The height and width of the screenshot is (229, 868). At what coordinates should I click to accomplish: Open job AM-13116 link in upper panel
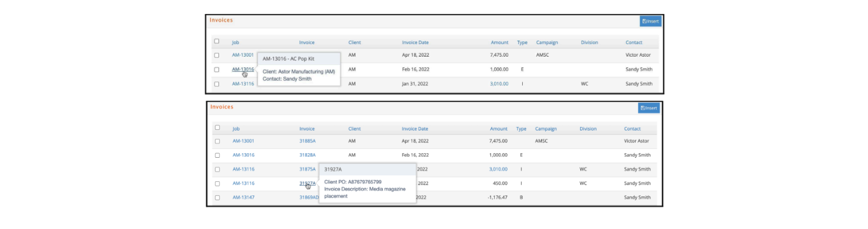(x=243, y=83)
